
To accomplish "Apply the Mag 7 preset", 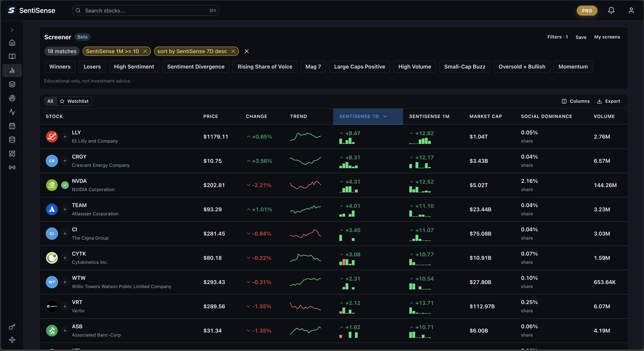I will pos(313,67).
